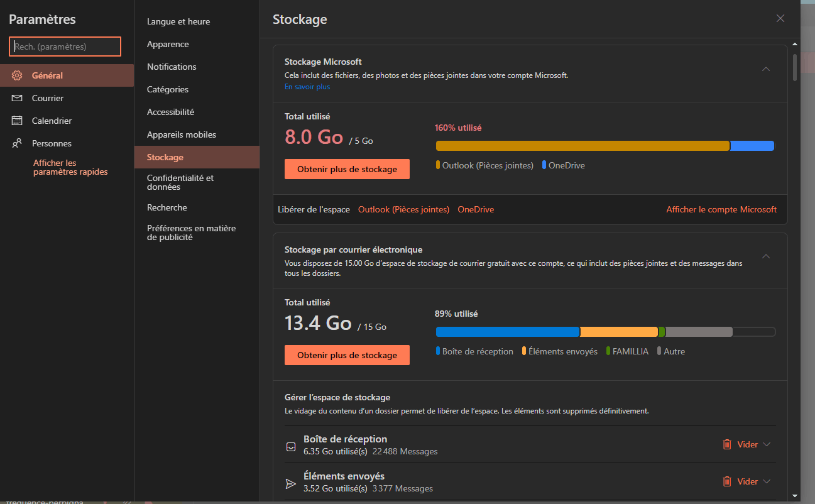Click the En savoir plus link
Image resolution: width=815 pixels, height=504 pixels.
click(307, 87)
